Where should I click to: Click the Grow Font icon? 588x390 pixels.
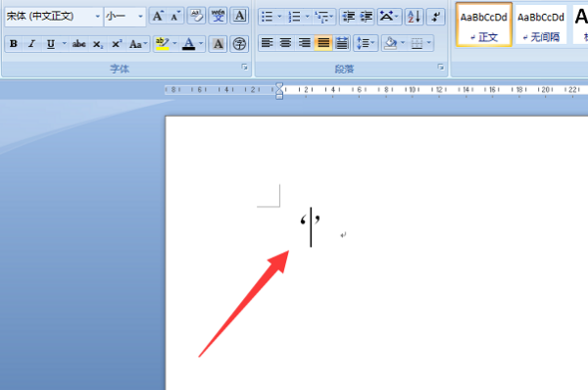pos(158,16)
